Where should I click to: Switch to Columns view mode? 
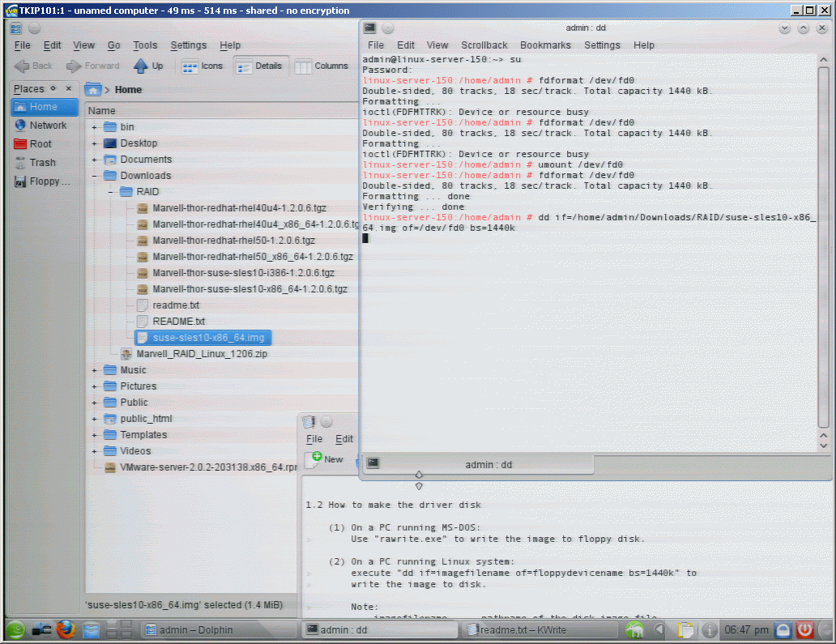click(322, 66)
